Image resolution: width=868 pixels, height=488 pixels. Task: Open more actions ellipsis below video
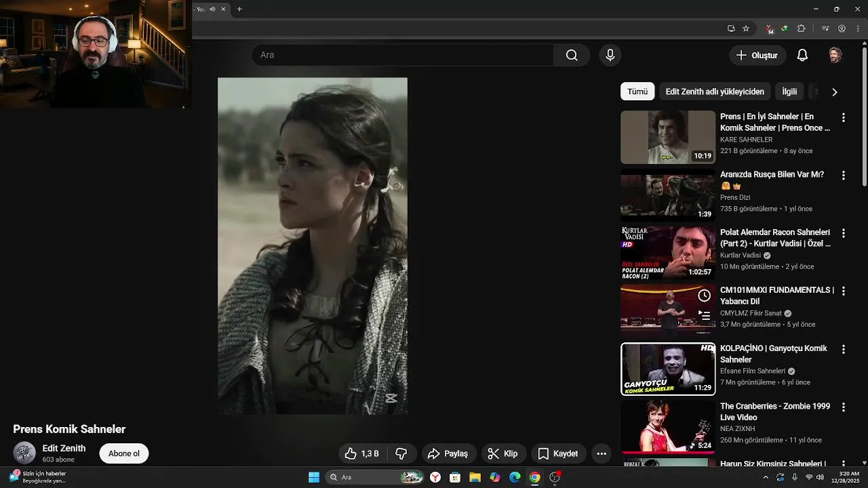coord(601,453)
